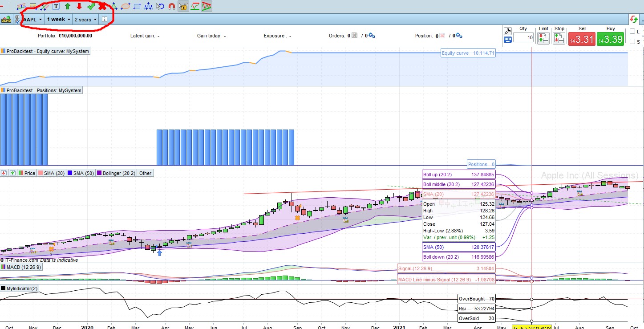Select the ellipse drawing tool
644x329 pixels.
(126, 6)
